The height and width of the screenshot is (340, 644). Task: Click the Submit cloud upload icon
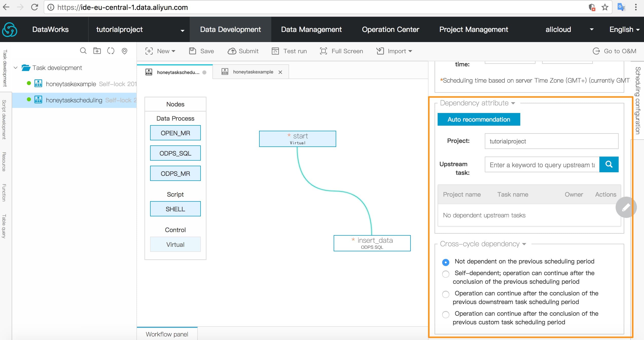tap(232, 51)
